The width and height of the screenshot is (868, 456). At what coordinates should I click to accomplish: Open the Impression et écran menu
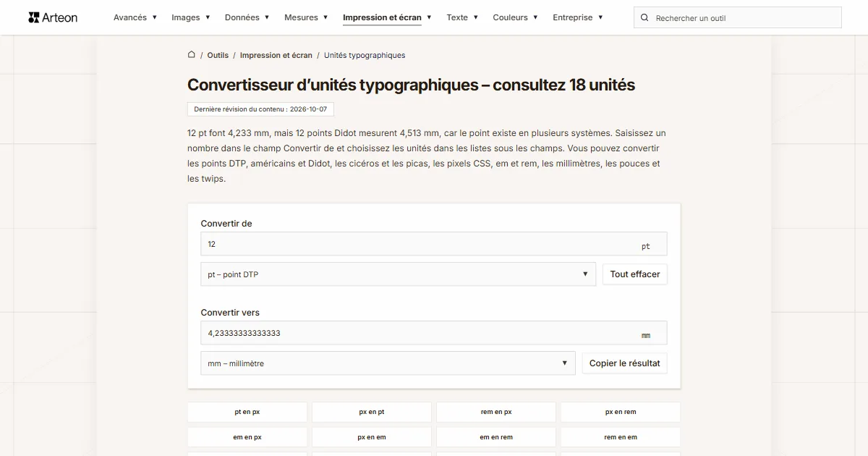[387, 17]
